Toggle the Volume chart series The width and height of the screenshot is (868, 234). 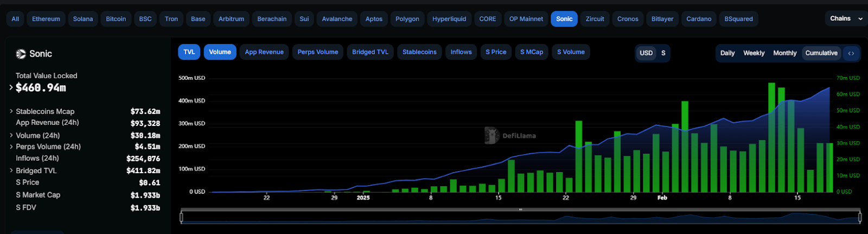[220, 52]
